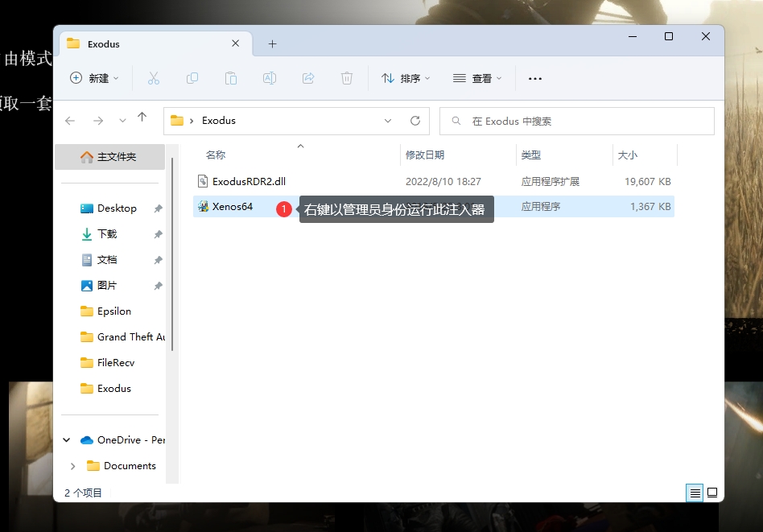Image resolution: width=763 pixels, height=532 pixels.
Task: Click the Paste clipboard icon
Action: click(231, 78)
